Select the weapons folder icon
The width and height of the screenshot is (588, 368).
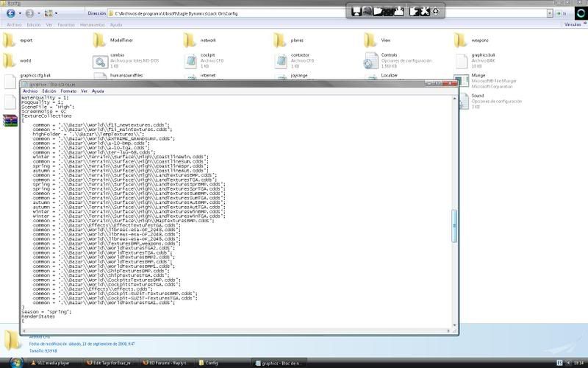pos(461,40)
